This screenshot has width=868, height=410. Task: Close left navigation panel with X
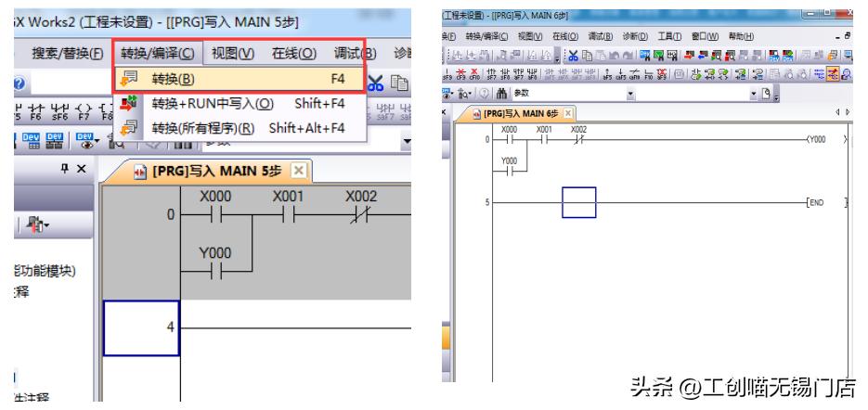point(82,169)
